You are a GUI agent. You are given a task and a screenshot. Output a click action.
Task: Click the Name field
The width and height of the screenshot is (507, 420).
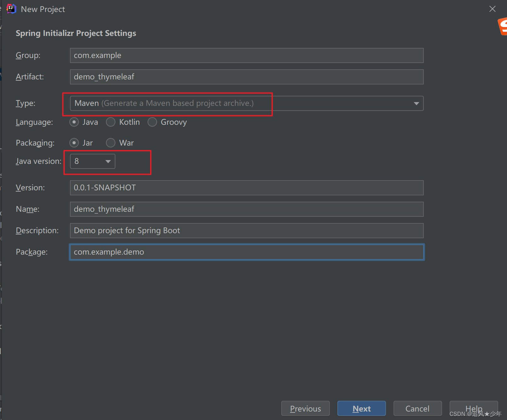tap(247, 209)
